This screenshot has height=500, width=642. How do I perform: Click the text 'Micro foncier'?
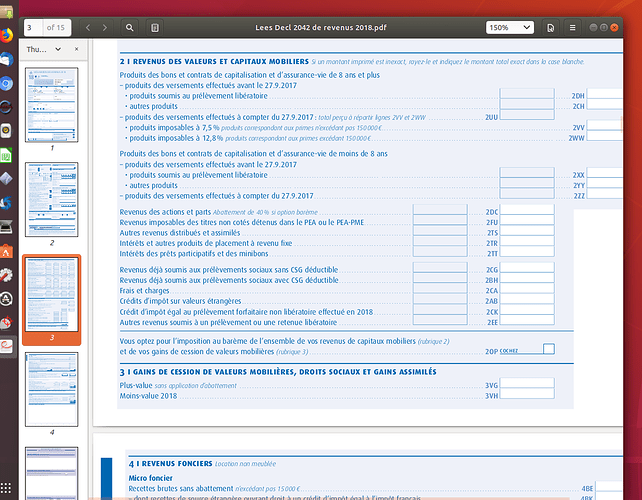click(x=150, y=478)
